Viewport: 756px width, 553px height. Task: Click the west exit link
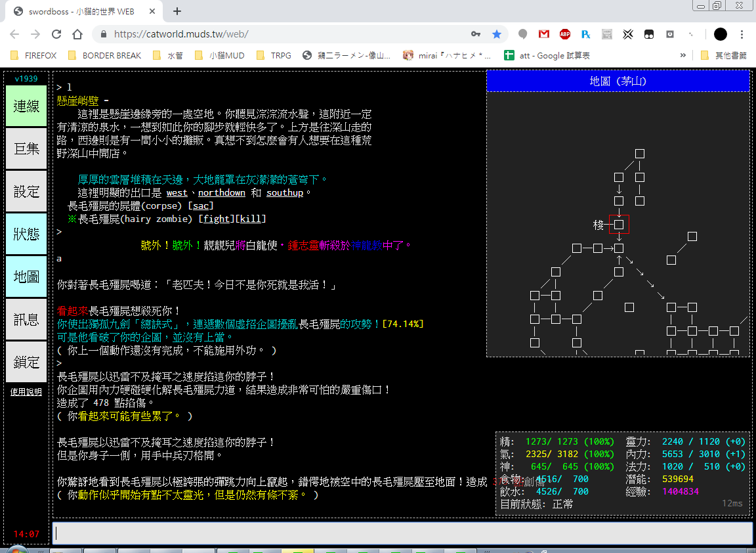coord(177,192)
